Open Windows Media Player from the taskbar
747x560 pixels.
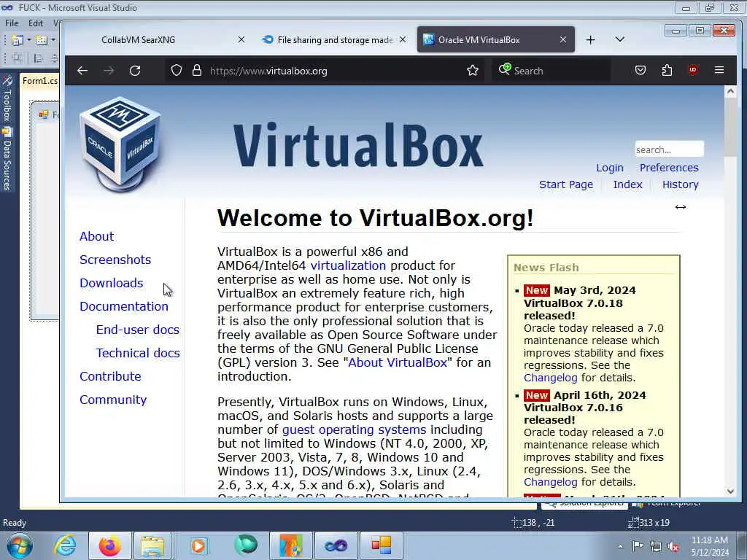(x=198, y=545)
